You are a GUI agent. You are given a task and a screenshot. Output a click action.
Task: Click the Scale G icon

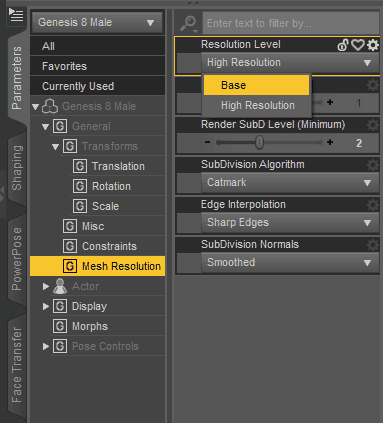(x=80, y=206)
